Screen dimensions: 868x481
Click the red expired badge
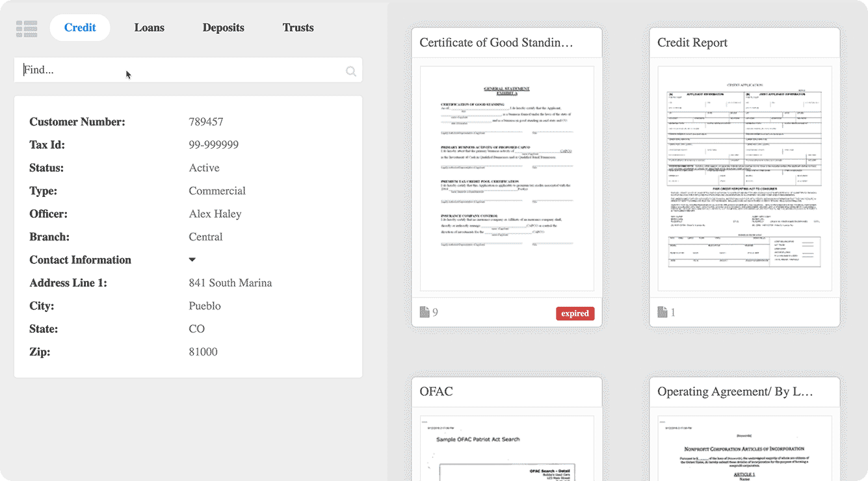(575, 313)
